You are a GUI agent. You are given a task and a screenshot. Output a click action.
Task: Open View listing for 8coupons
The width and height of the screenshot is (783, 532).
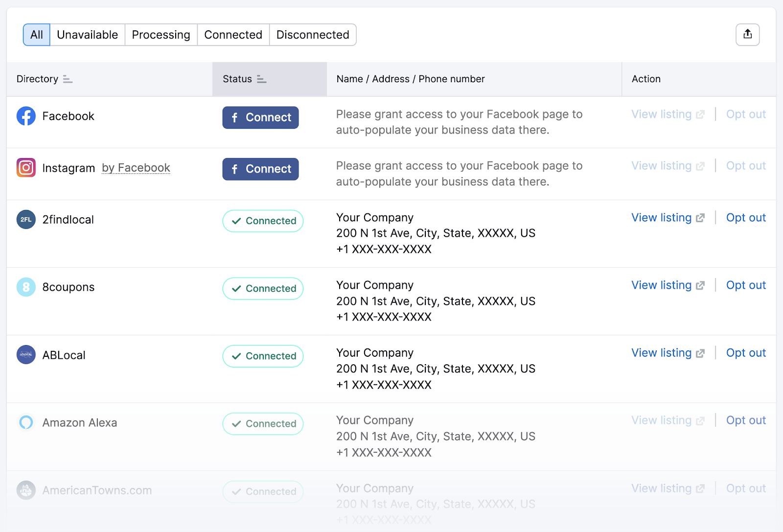[x=668, y=285]
